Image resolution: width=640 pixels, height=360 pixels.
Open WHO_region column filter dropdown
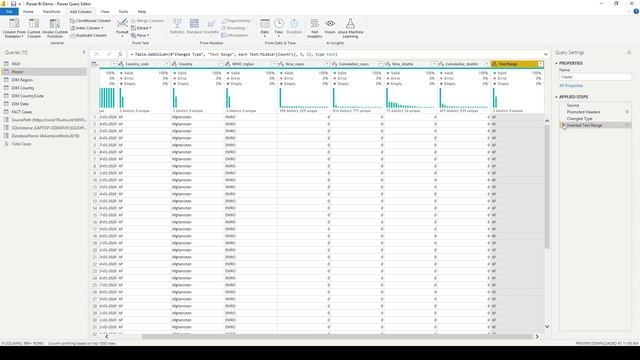[x=274, y=64]
